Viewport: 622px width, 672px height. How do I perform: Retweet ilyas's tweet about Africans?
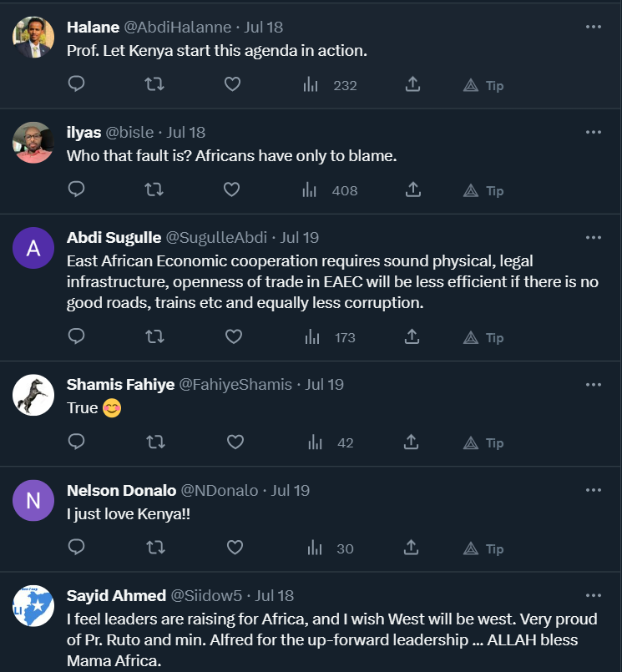154,189
